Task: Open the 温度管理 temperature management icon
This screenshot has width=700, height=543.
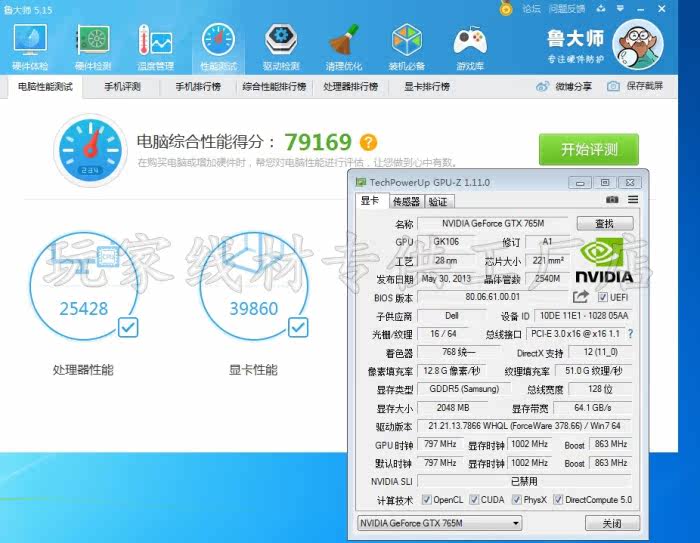Action: 155,47
